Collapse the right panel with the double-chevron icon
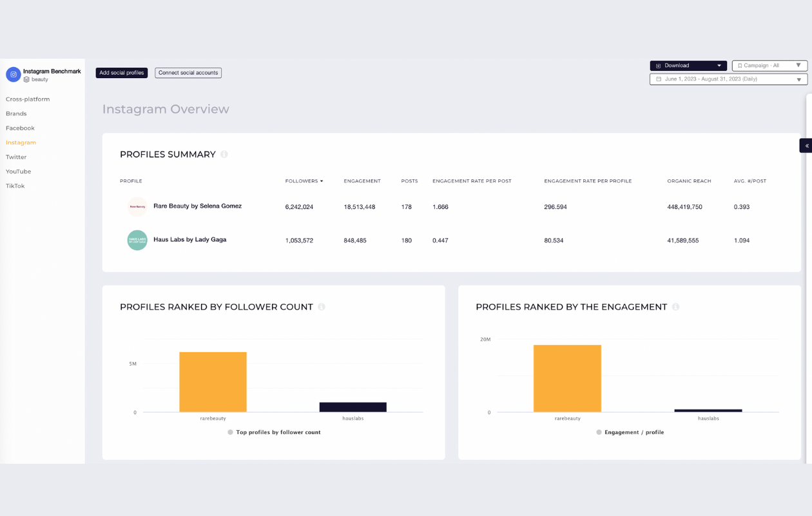 click(x=806, y=146)
